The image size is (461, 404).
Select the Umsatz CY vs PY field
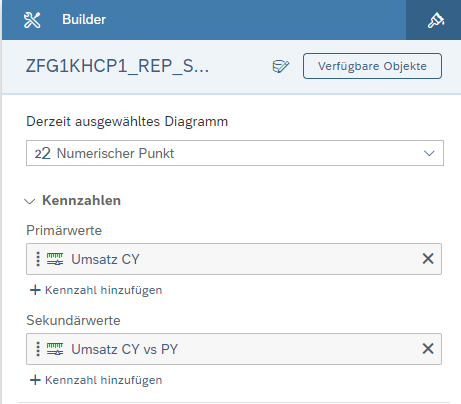[234, 349]
